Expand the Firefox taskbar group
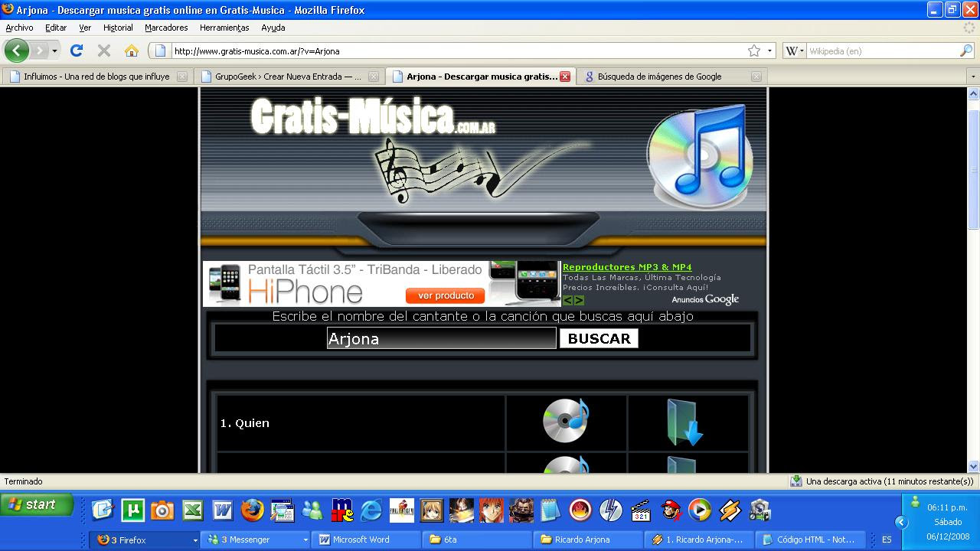Viewport: 980px width, 551px height. [x=145, y=540]
